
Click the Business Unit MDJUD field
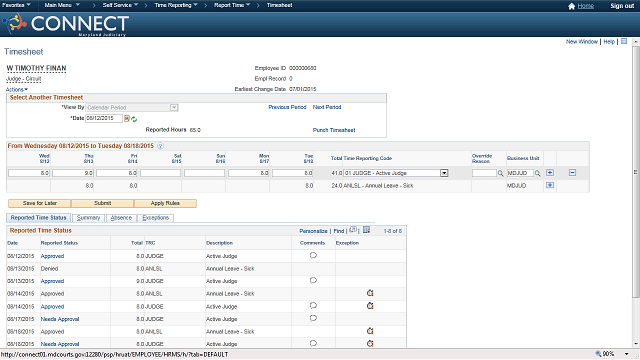(x=520, y=173)
